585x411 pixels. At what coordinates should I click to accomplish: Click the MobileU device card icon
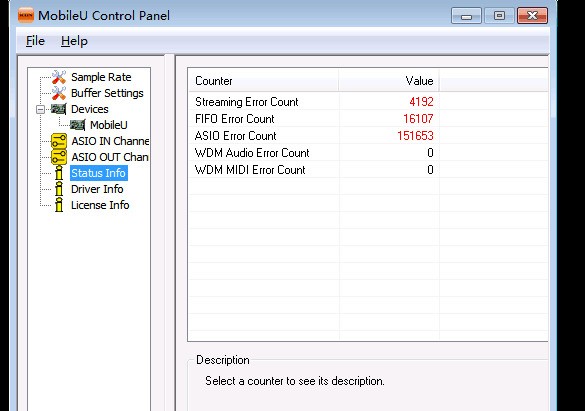[x=78, y=125]
